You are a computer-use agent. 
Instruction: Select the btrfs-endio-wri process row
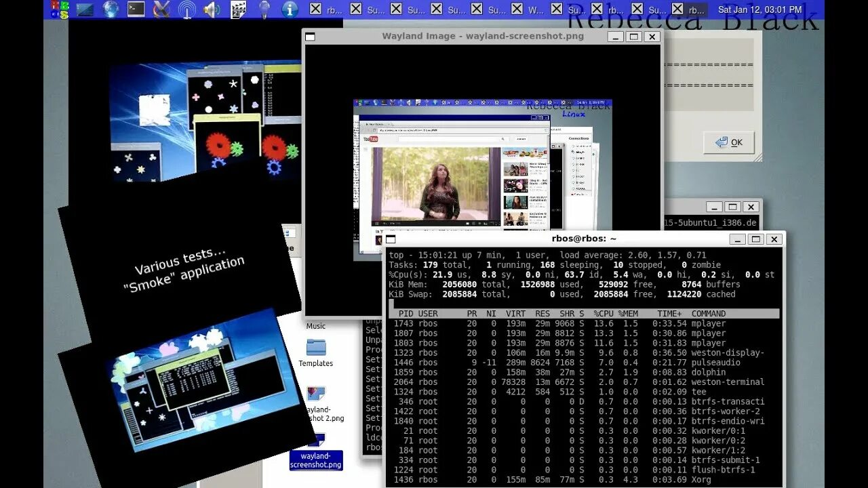tap(584, 421)
